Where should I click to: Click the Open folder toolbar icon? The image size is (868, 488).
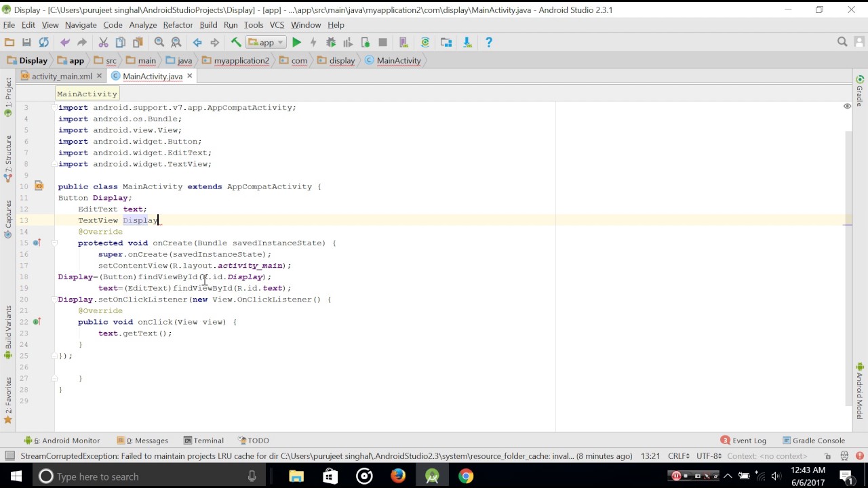point(10,42)
